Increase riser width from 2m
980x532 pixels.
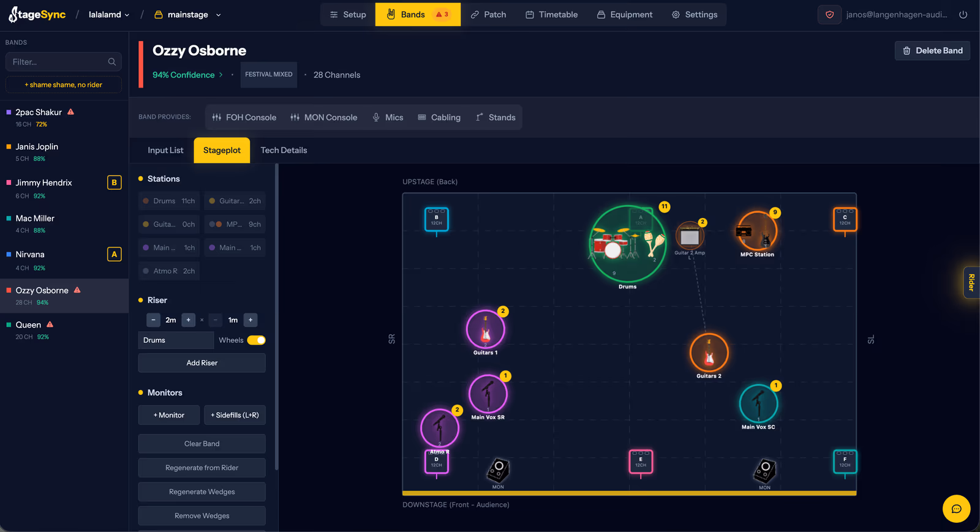coord(188,320)
